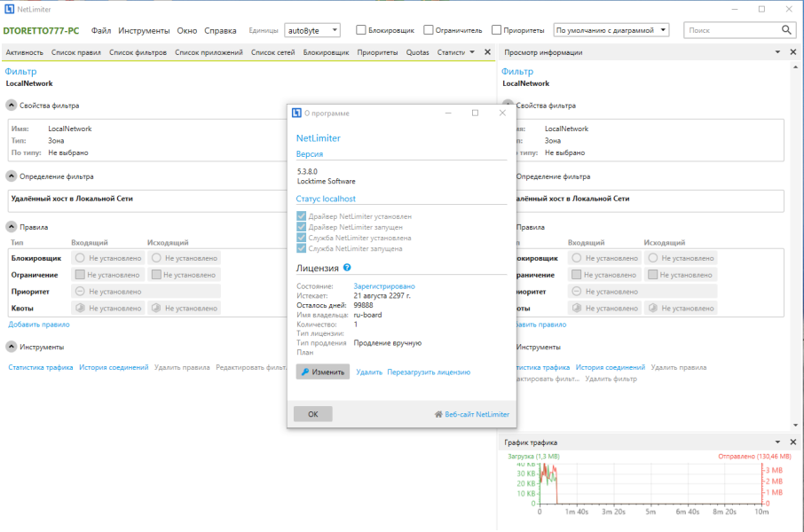The width and height of the screenshot is (804, 532).
Task: Open the tab overflow arrow after Статисти
Action: click(472, 52)
